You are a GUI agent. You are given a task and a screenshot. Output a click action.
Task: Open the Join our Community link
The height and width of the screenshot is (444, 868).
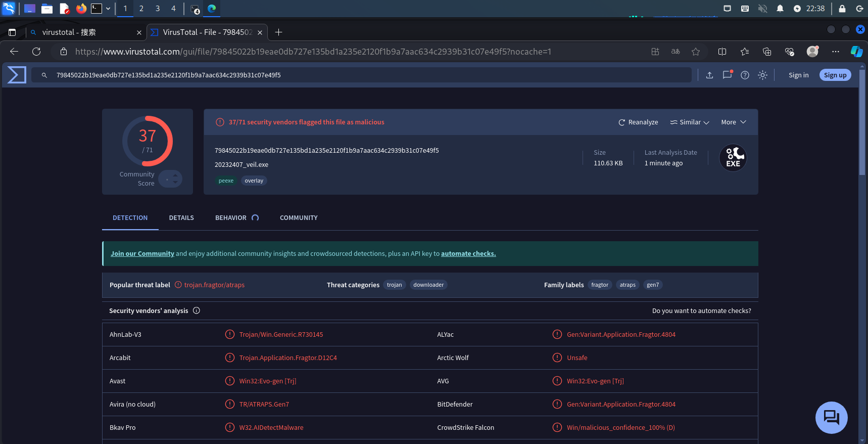pyautogui.click(x=142, y=254)
